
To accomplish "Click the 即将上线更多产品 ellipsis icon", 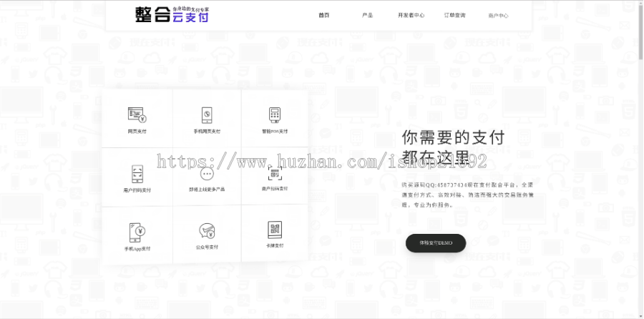I will point(207,174).
